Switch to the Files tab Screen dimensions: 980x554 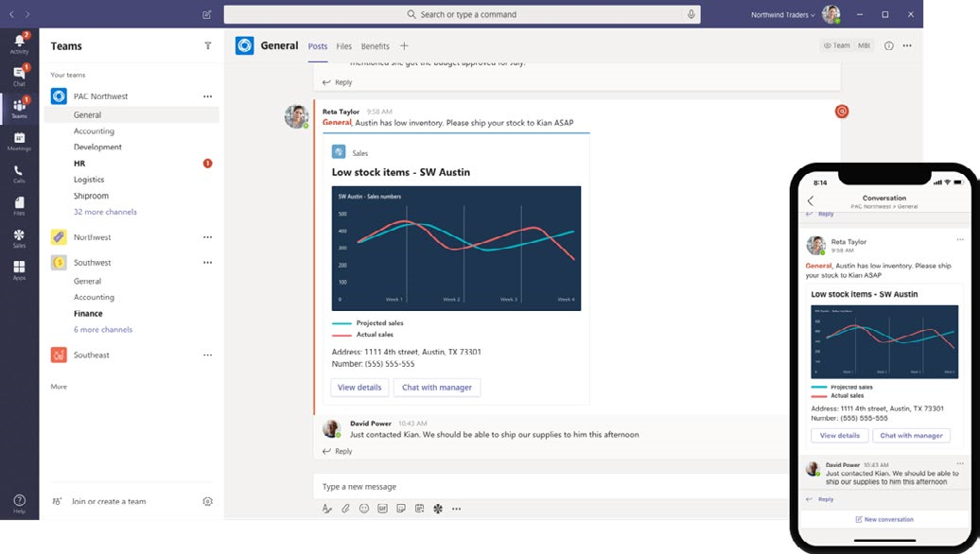tap(343, 46)
